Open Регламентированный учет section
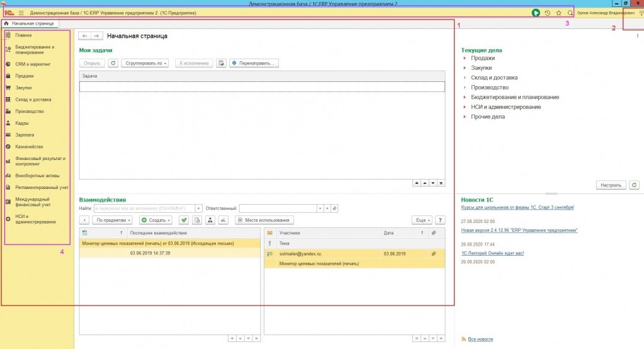This screenshot has height=349, width=644. [42, 188]
